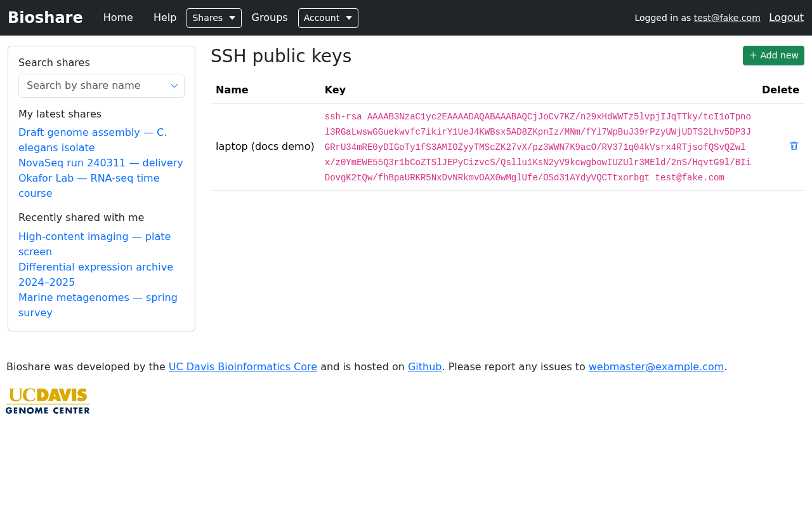Screen dimensions: 812x508
Task: Click the Delete column header
Action: tap(780, 90)
